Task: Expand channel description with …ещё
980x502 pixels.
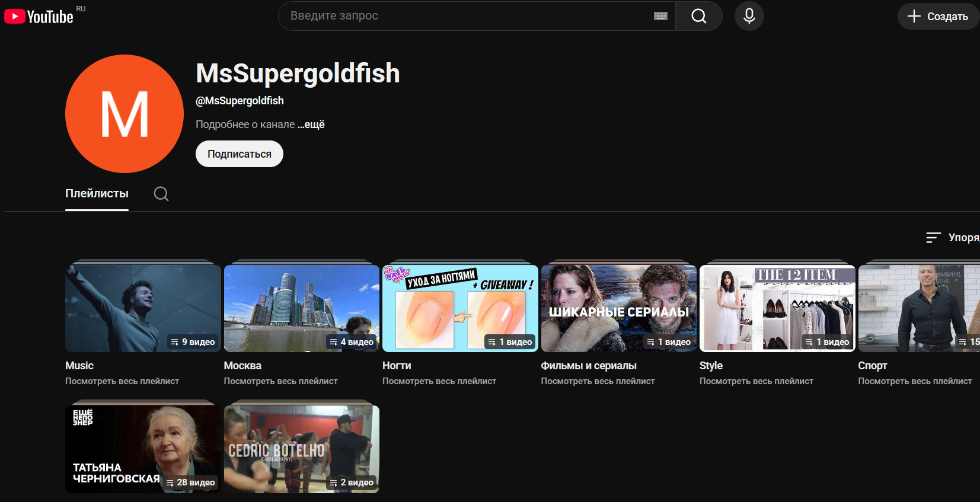Action: (311, 124)
